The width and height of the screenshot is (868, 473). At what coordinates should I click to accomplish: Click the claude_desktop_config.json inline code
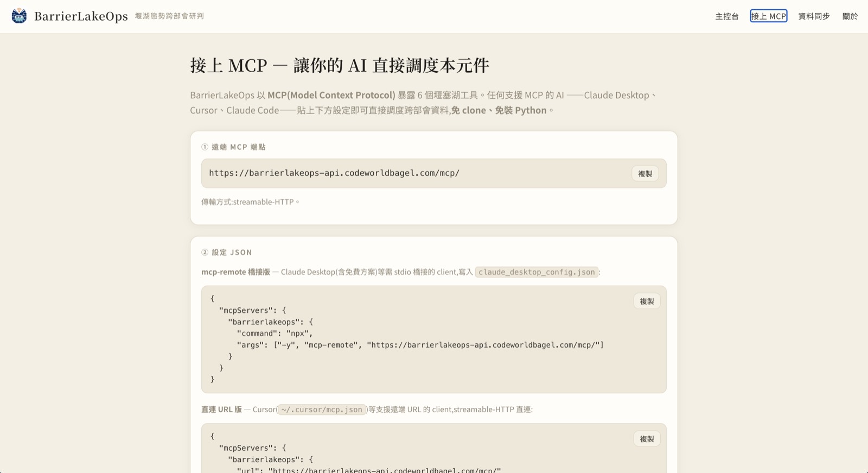537,272
